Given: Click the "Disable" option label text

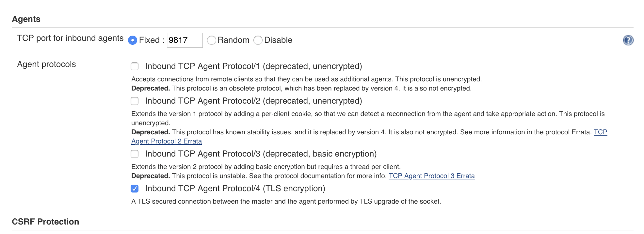Looking at the screenshot, I should 278,40.
